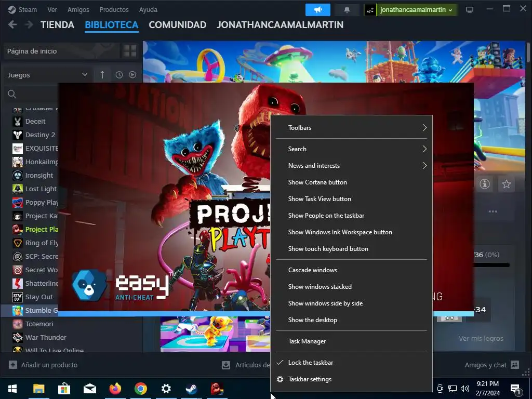This screenshot has height=399, width=532.
Task: Expand News and interests submenu
Action: coord(352,166)
